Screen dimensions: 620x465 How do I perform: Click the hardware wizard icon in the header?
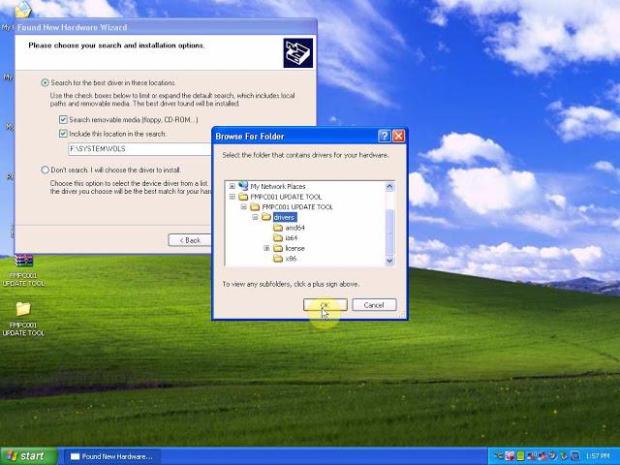pos(298,53)
